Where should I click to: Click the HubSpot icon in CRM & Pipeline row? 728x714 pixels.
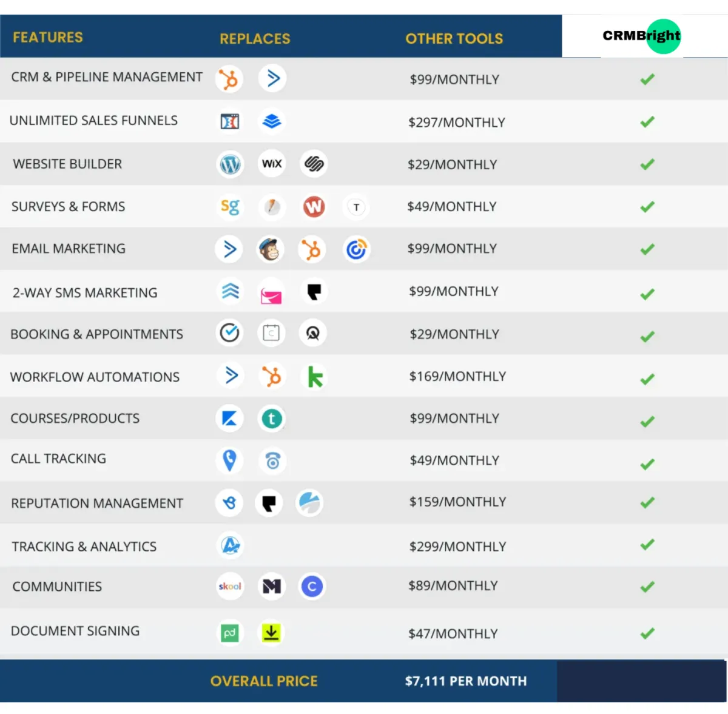(229, 79)
